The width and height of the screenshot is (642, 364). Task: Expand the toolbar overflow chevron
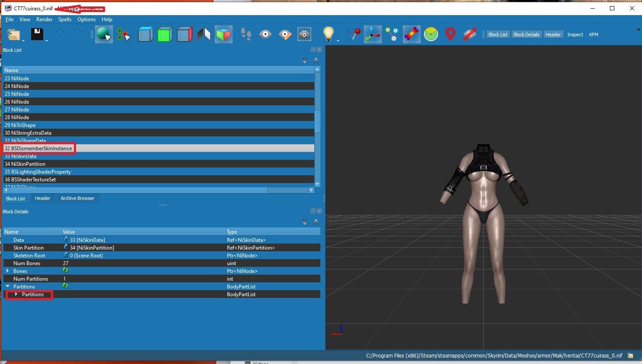pyautogui.click(x=638, y=30)
